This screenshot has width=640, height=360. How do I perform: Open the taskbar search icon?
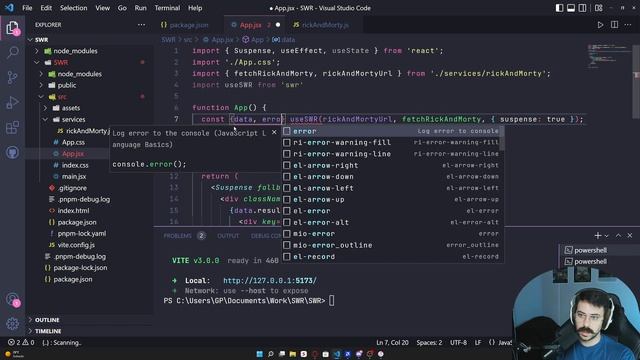pos(271,354)
